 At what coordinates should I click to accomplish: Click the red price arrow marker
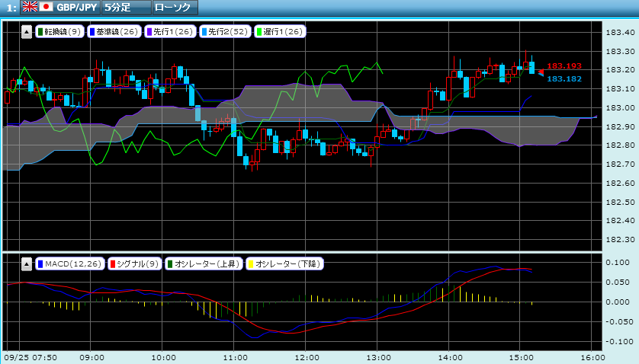tap(541, 72)
